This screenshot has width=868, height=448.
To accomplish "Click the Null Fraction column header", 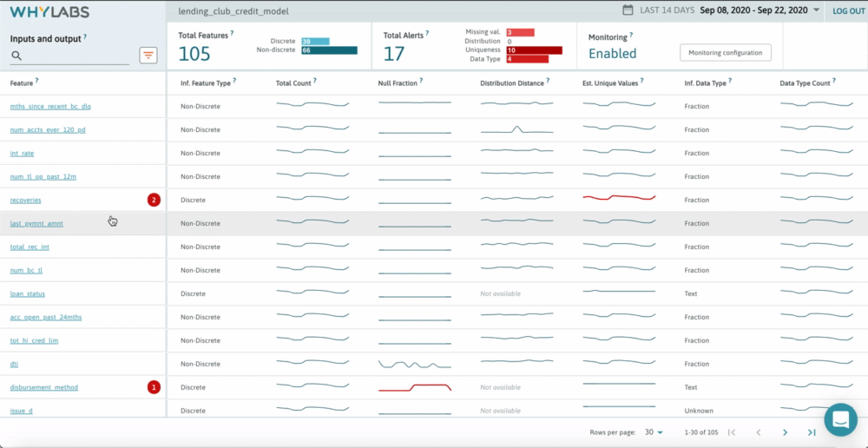I will pos(398,82).
